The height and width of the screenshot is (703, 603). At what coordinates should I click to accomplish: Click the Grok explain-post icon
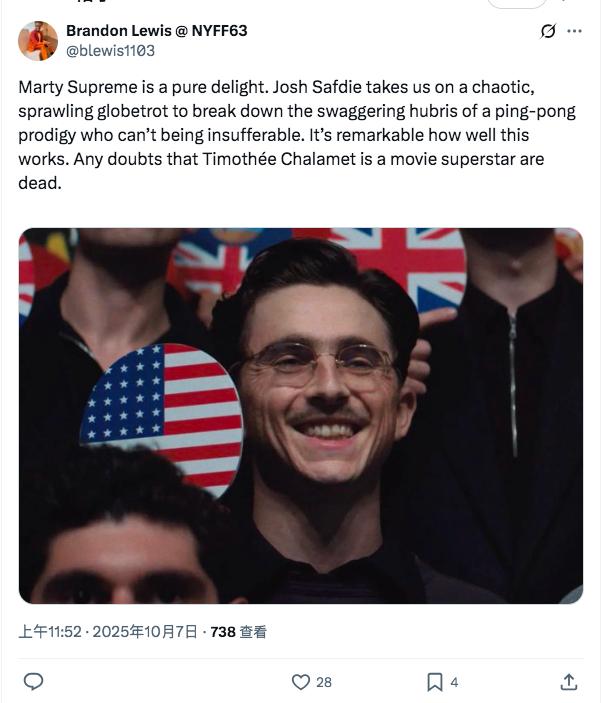tap(548, 31)
